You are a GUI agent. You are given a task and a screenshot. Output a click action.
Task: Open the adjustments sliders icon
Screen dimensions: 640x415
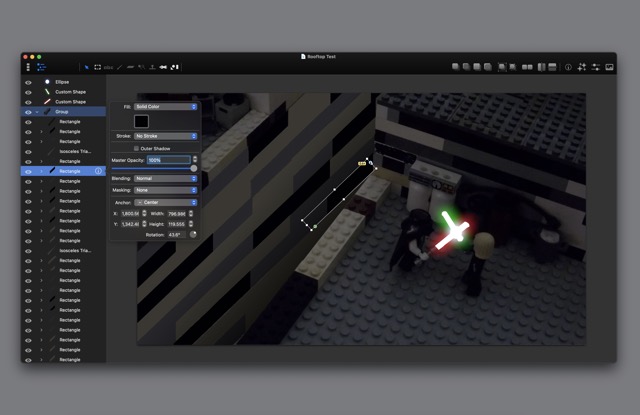596,67
